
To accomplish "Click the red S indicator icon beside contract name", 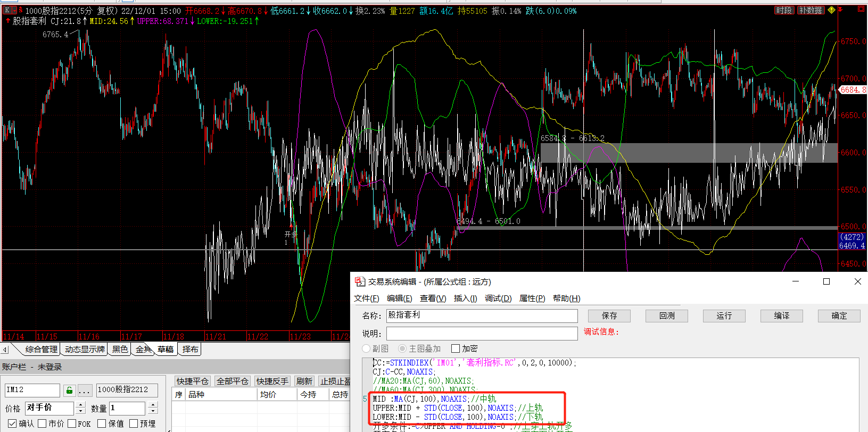I will (21, 11).
